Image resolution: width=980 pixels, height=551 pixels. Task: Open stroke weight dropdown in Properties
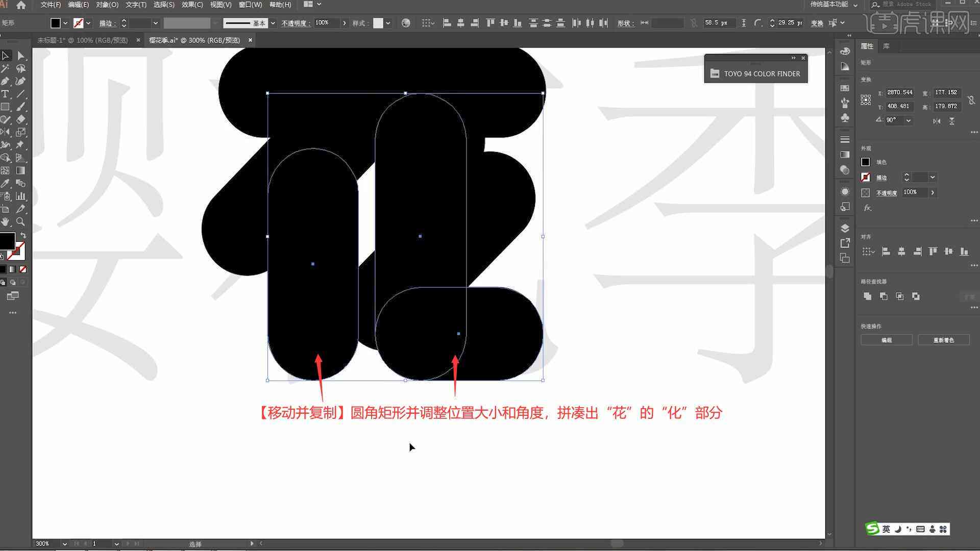coord(933,177)
